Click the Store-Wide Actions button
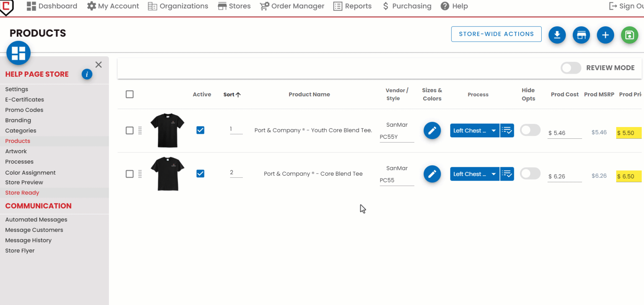Screen dimensions: 644x305 pyautogui.click(x=496, y=34)
